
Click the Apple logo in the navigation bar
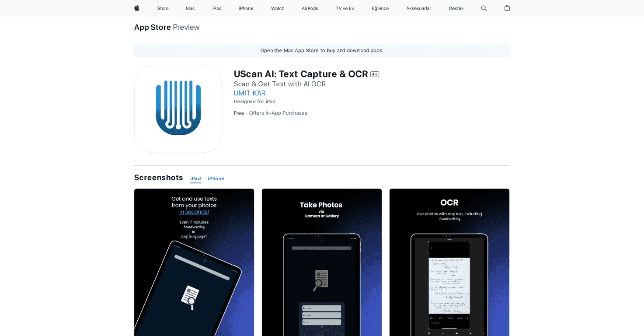click(137, 8)
